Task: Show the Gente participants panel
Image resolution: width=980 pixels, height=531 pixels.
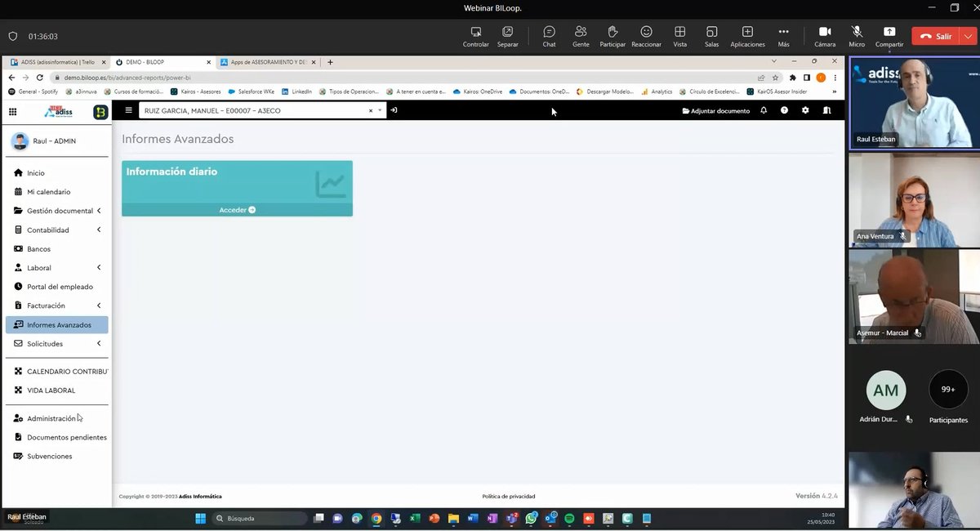Action: pos(581,37)
